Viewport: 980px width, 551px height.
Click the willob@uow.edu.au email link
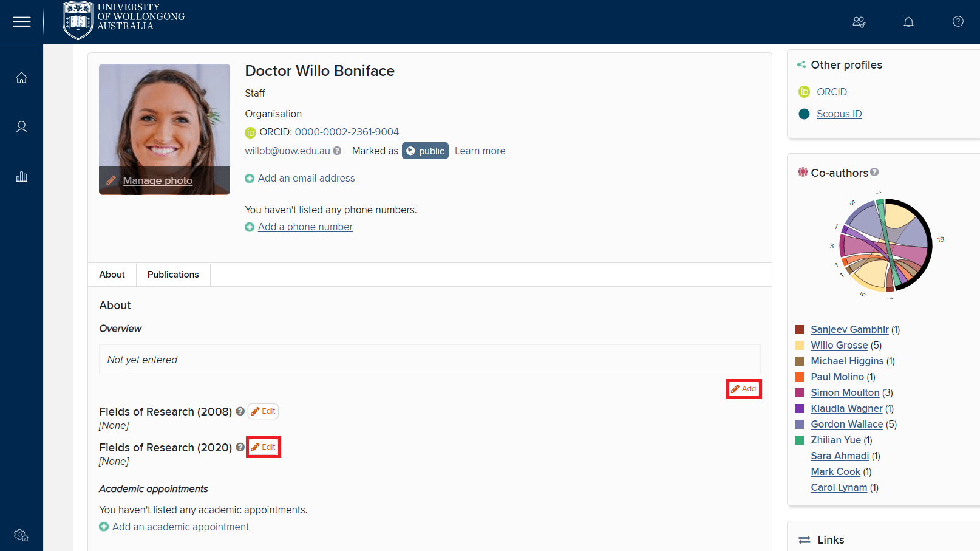coord(287,151)
